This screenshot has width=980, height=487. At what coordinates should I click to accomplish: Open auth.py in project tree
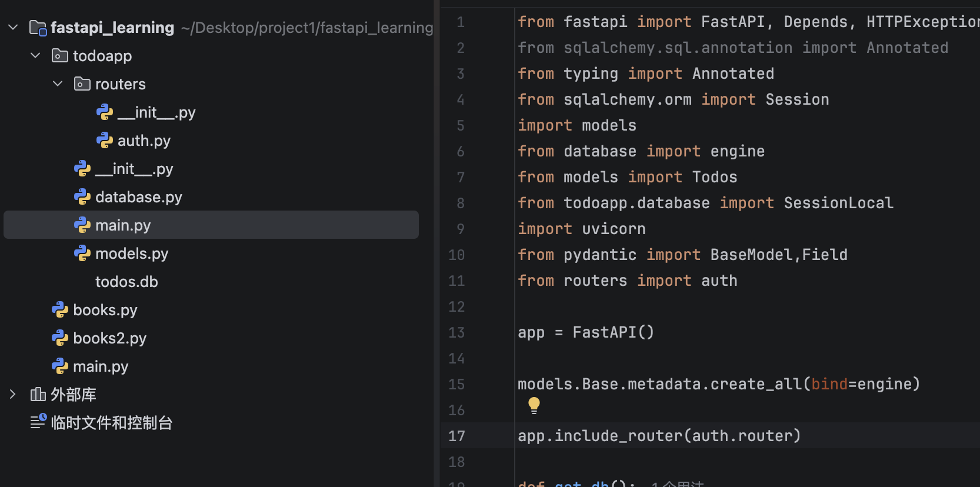[144, 141]
